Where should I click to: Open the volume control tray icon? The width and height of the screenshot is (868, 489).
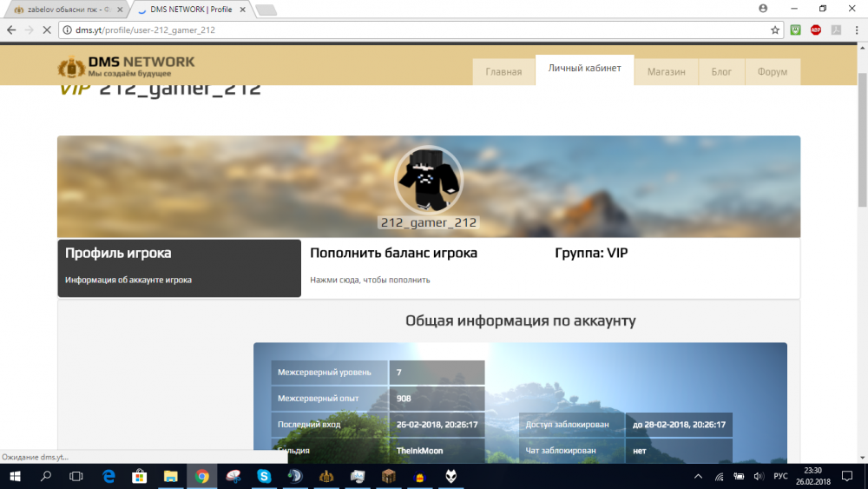759,476
